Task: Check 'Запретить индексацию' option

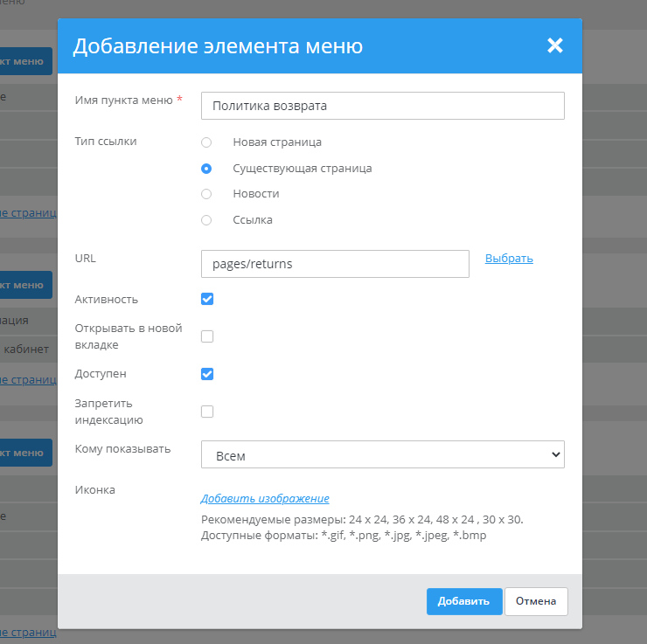Action: [207, 412]
